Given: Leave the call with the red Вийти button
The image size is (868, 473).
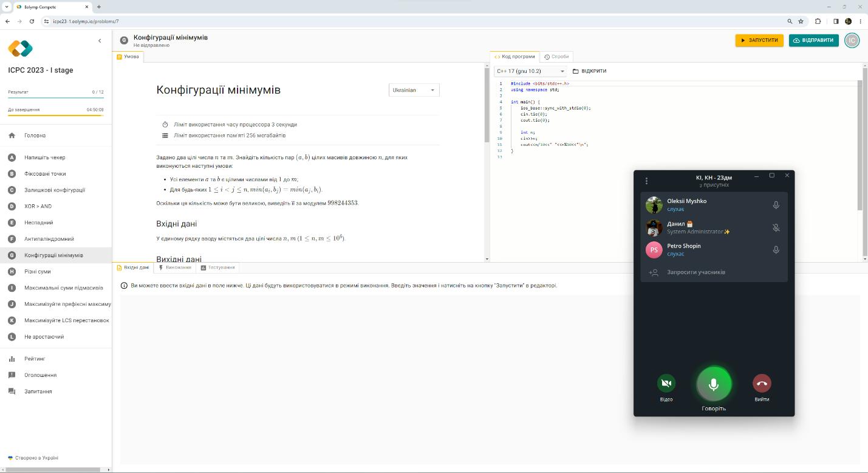Looking at the screenshot, I should coord(762,383).
